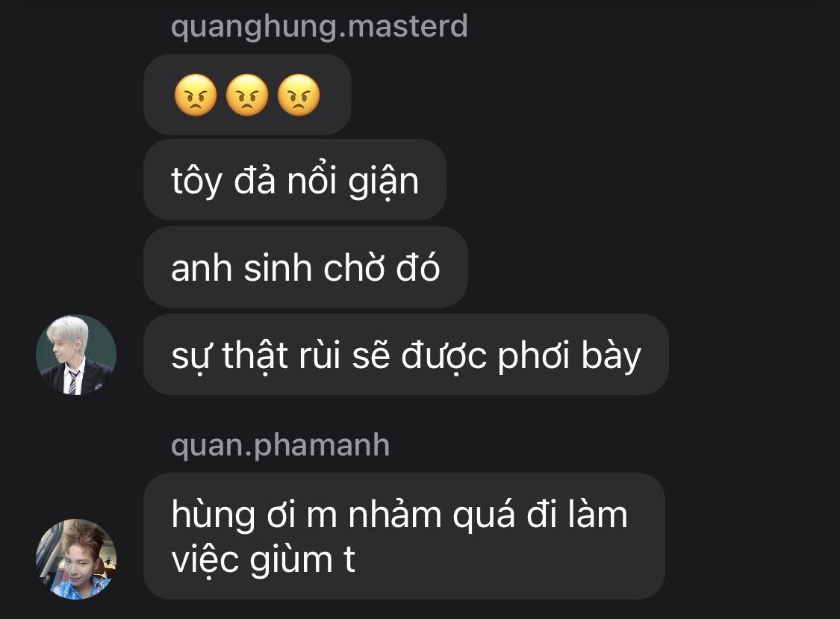Open the quan.phamanh username label
The width and height of the screenshot is (840, 619).
(x=280, y=445)
